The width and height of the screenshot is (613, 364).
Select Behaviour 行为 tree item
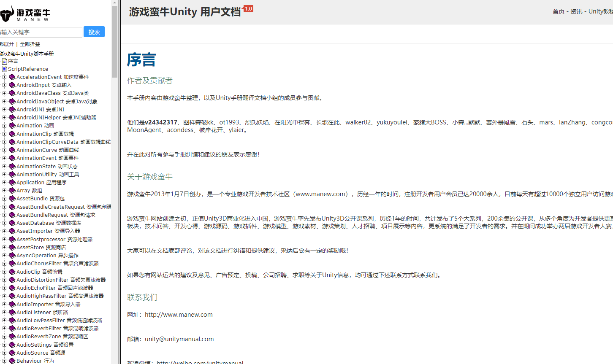[35, 361]
